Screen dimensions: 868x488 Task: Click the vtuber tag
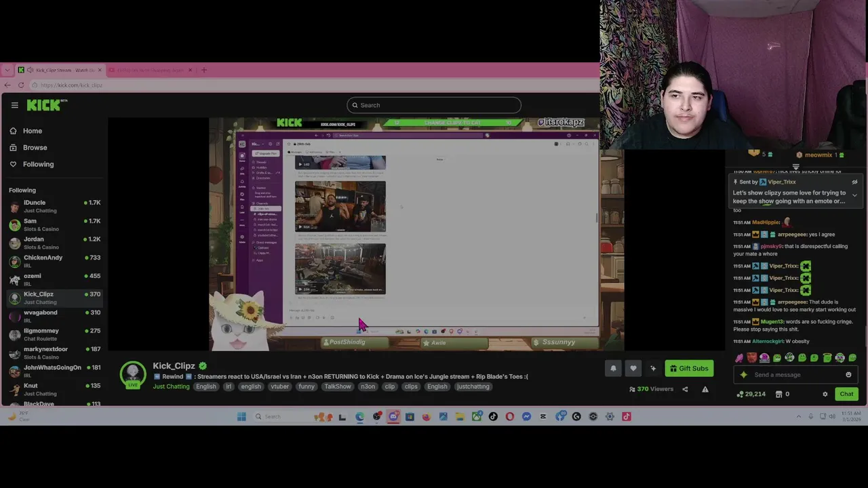279,386
